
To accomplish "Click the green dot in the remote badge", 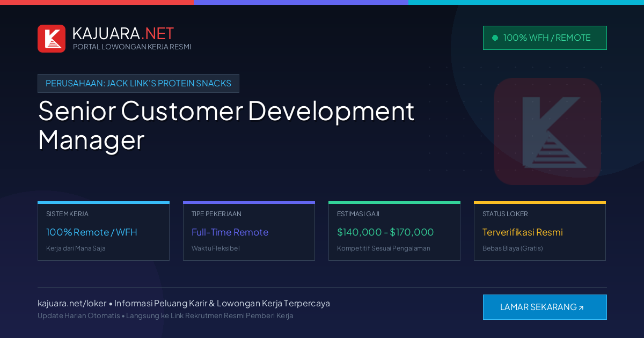I will (x=495, y=38).
